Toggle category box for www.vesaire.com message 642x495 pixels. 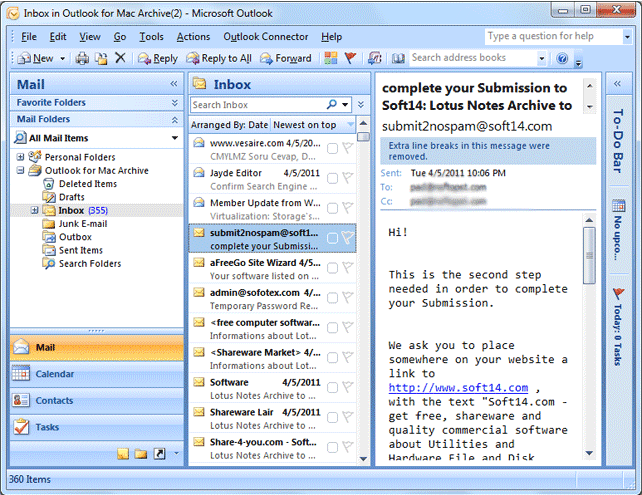[x=332, y=148]
